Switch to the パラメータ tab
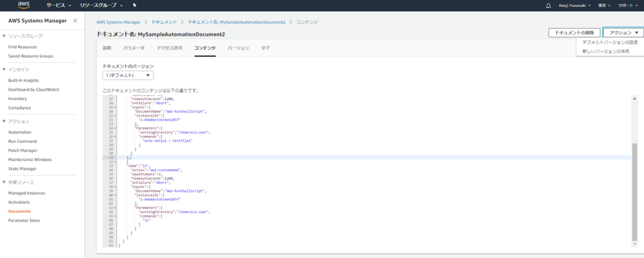 pos(133,48)
